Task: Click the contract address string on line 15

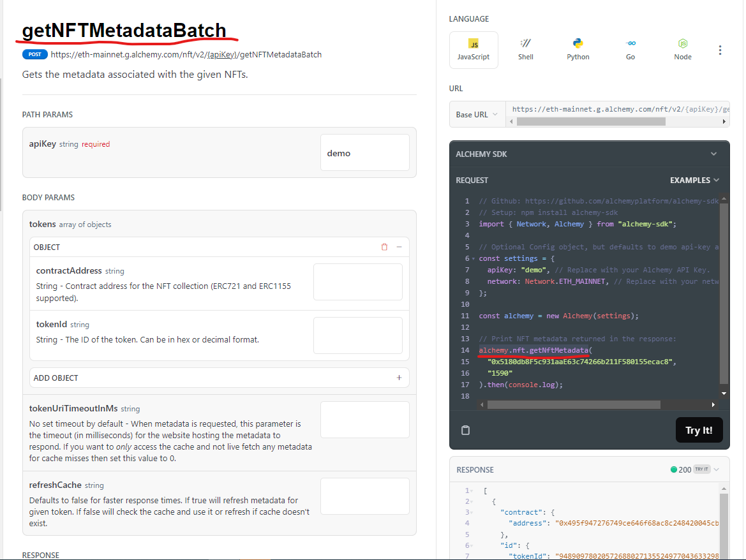Action: (x=580, y=362)
